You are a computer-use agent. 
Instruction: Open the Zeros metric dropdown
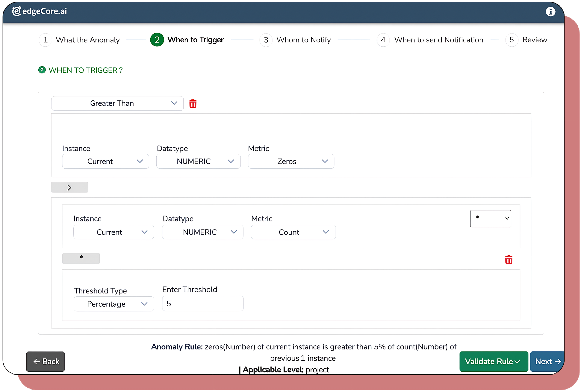[291, 162]
